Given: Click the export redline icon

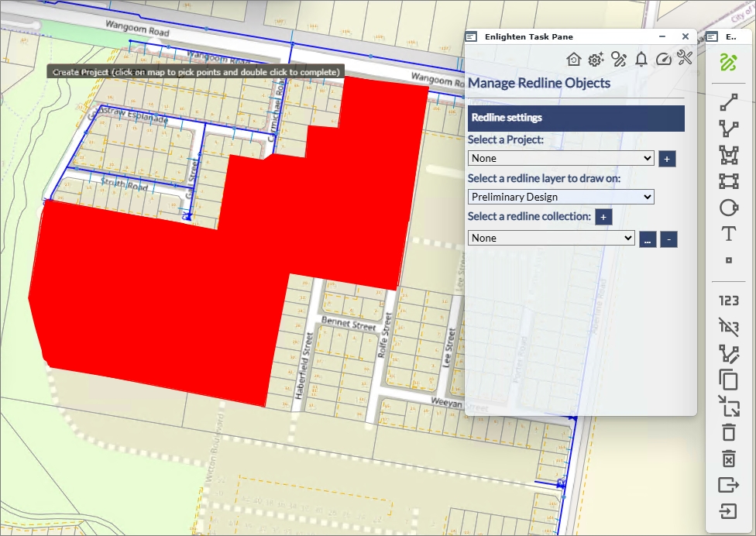Looking at the screenshot, I should coord(728,485).
